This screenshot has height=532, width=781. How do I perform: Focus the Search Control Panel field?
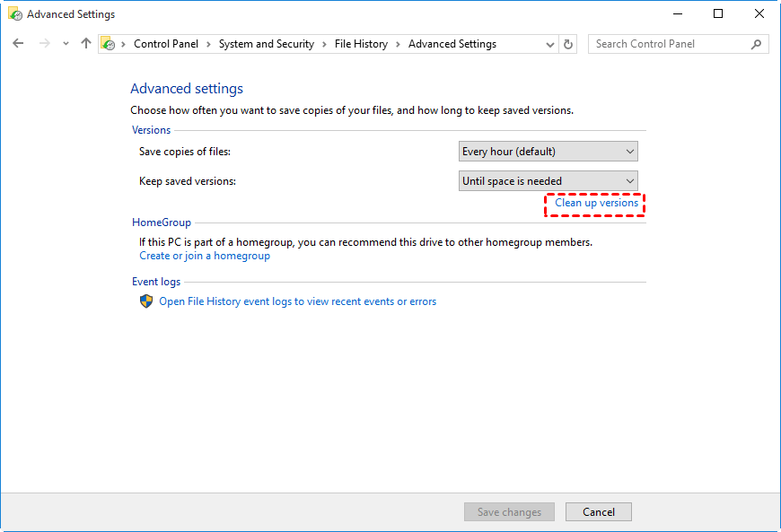(669, 44)
